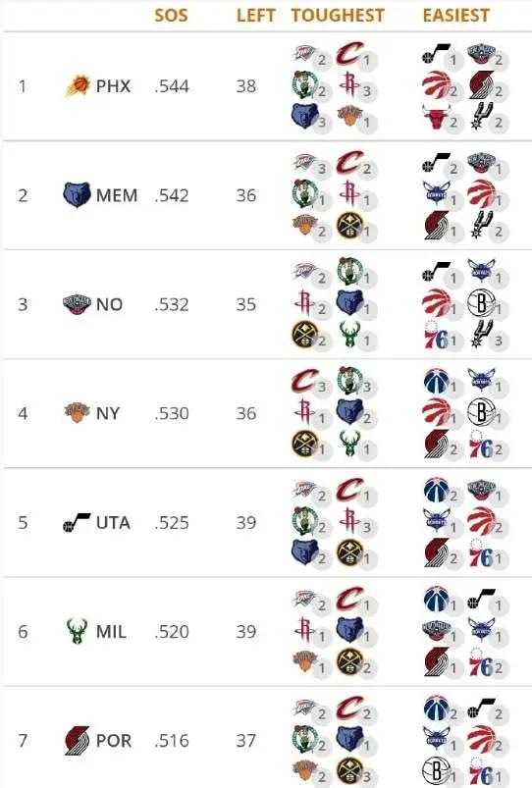Click the Phoenix Suns logo beside PHX

pos(78,86)
